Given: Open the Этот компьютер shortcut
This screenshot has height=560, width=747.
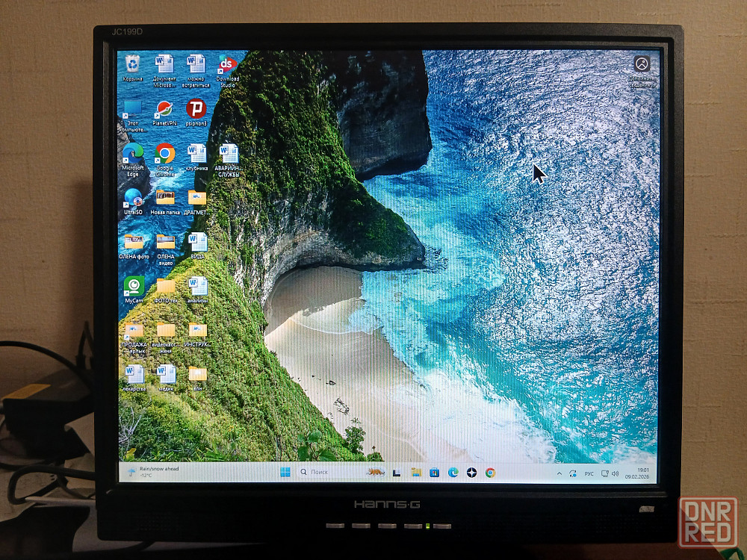Looking at the screenshot, I should (132, 110).
